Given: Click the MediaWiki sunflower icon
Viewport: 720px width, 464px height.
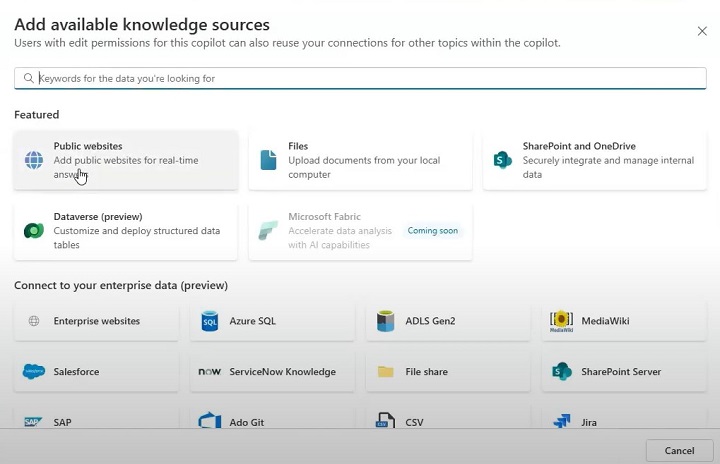Looking at the screenshot, I should (561, 321).
